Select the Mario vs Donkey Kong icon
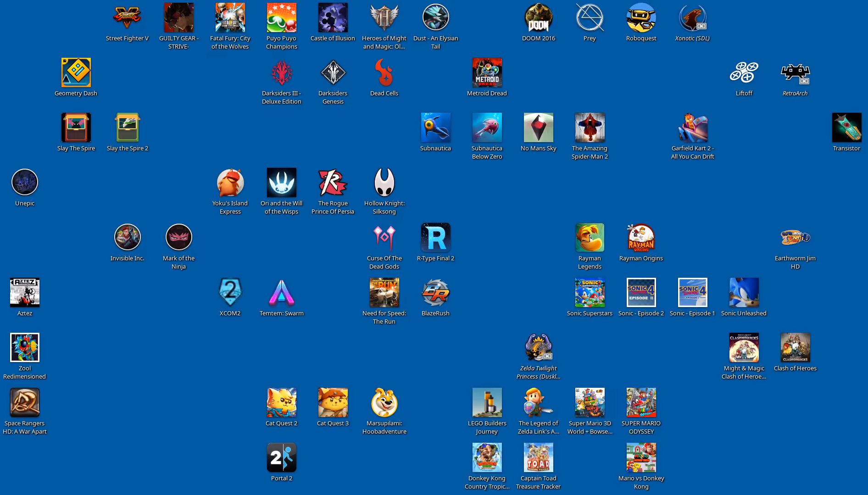868x495 pixels. [x=641, y=457]
